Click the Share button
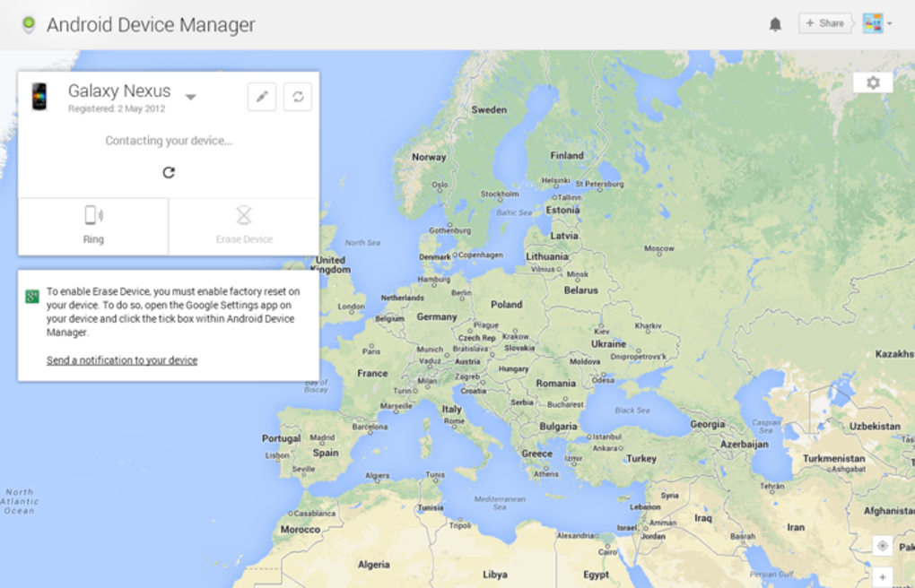The height and width of the screenshot is (588, 915). pyautogui.click(x=824, y=23)
